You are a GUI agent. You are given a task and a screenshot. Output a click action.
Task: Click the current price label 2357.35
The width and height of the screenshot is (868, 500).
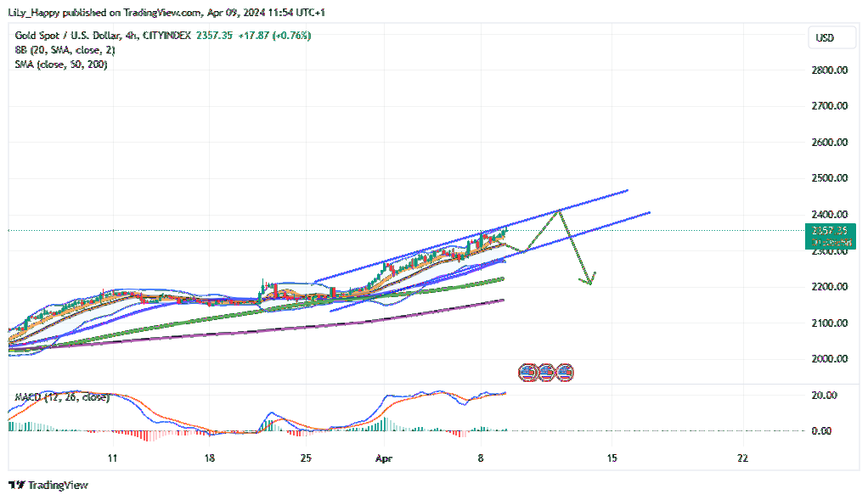831,231
